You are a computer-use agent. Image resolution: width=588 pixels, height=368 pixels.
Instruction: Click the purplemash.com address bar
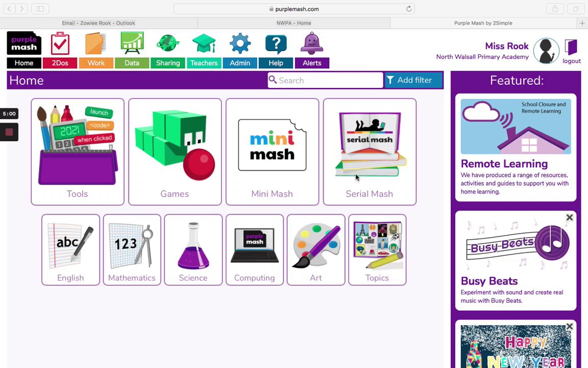pos(294,9)
